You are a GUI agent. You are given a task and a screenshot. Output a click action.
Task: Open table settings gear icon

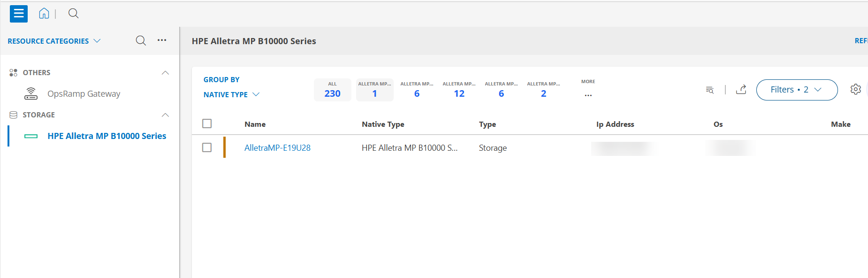(x=856, y=89)
